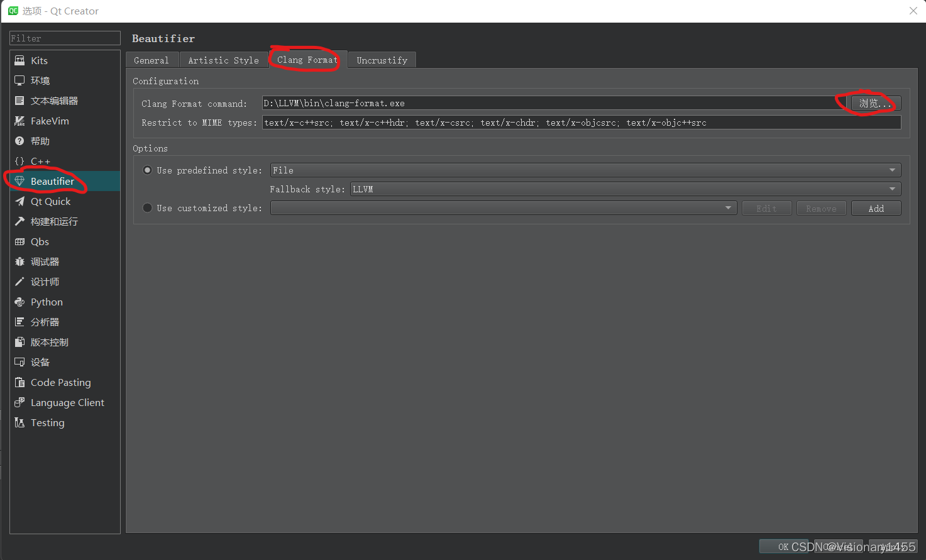Select the Qt Quick label in sidebar
This screenshot has height=560, width=926.
[50, 201]
